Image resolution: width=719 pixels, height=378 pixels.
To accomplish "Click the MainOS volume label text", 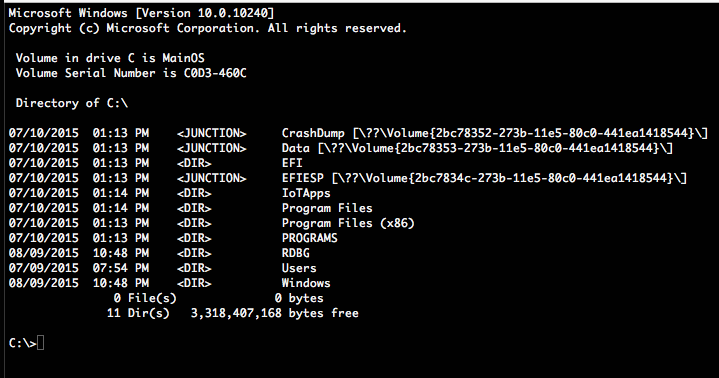I will pos(183,58).
